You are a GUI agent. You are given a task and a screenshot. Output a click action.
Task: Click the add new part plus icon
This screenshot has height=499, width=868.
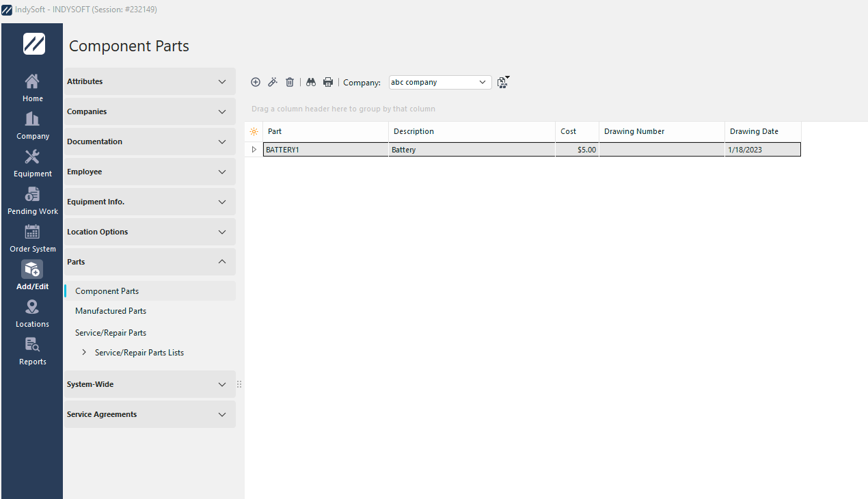click(256, 82)
